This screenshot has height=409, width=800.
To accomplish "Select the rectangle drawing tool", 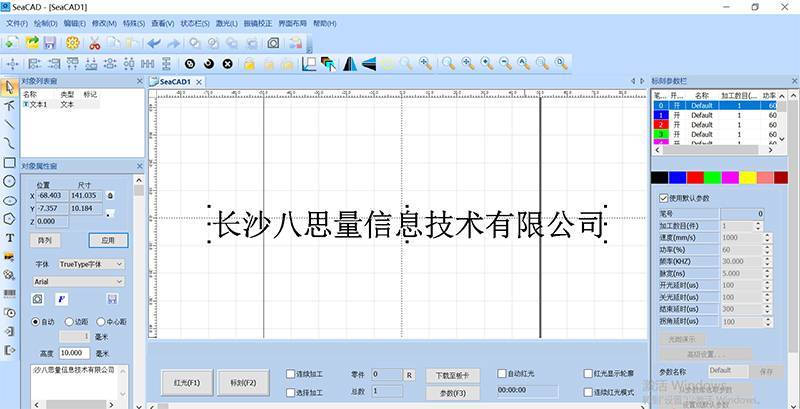I will tap(9, 163).
